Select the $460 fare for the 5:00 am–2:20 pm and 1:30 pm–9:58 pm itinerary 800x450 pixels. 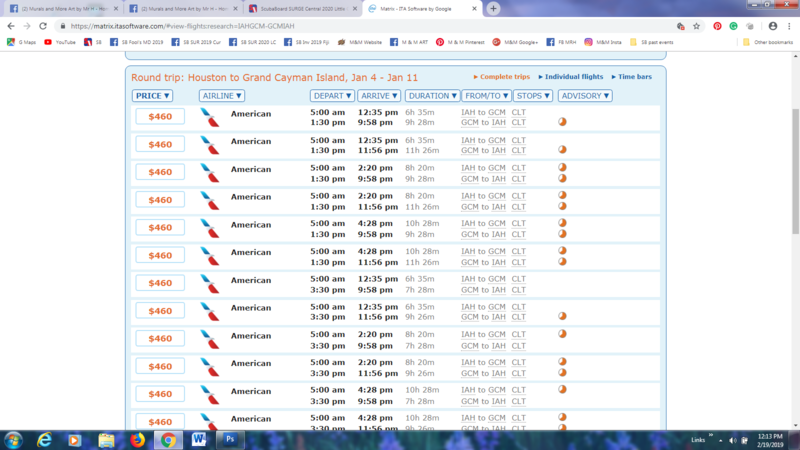click(x=160, y=172)
